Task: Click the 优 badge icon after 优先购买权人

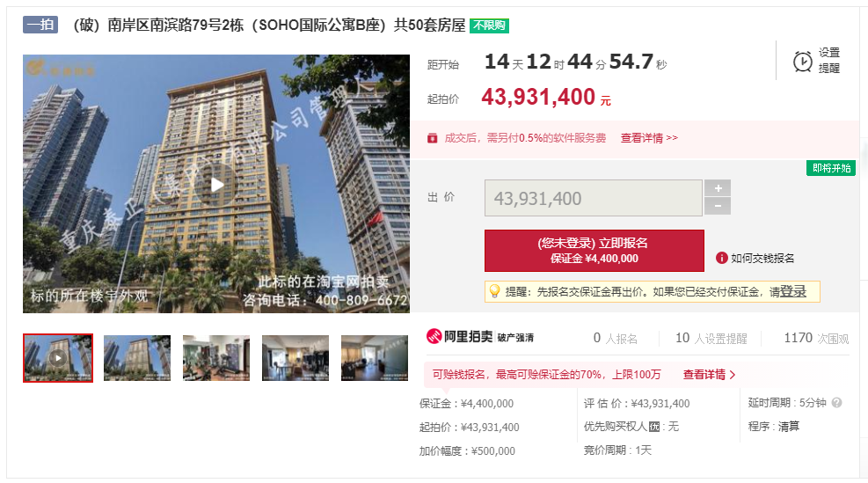Action: [x=654, y=427]
